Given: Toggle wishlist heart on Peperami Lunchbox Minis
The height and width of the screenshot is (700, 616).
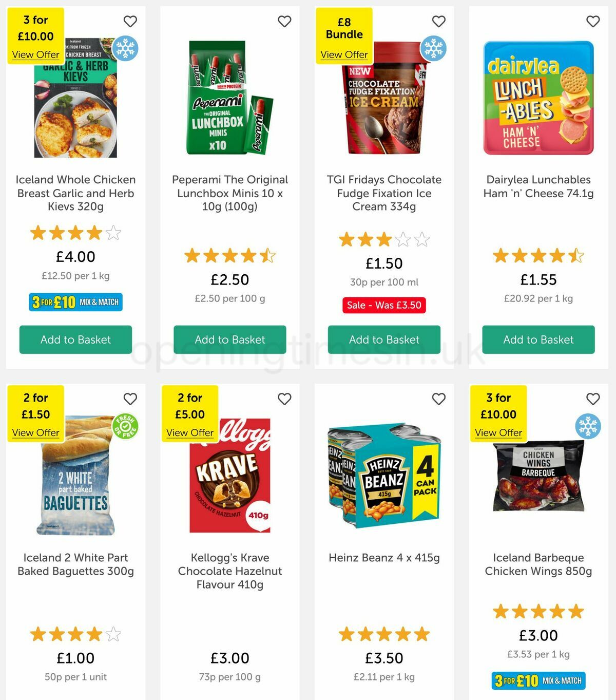Looking at the screenshot, I should coord(284,21).
